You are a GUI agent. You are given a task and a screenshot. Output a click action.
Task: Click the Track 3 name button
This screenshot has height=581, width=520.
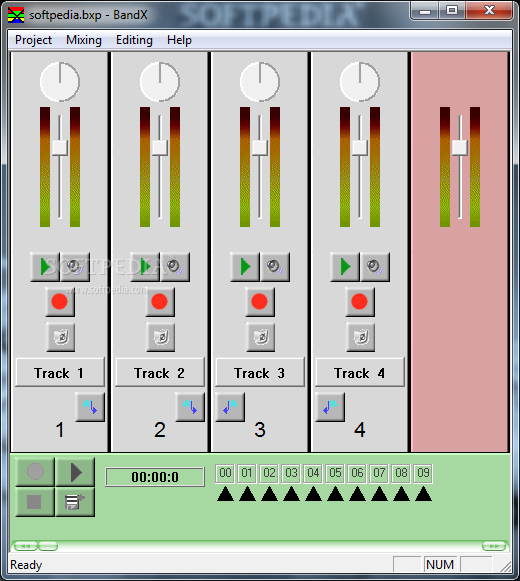coord(260,372)
